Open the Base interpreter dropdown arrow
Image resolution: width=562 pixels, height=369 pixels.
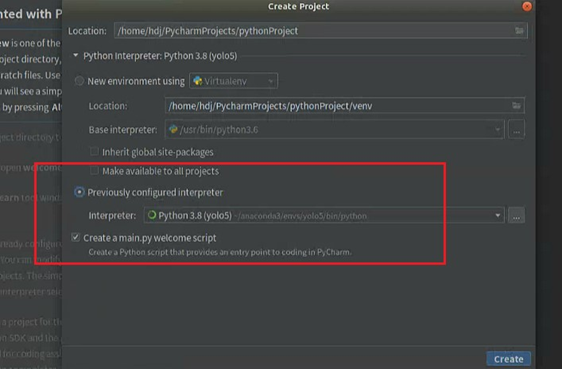pyautogui.click(x=497, y=129)
